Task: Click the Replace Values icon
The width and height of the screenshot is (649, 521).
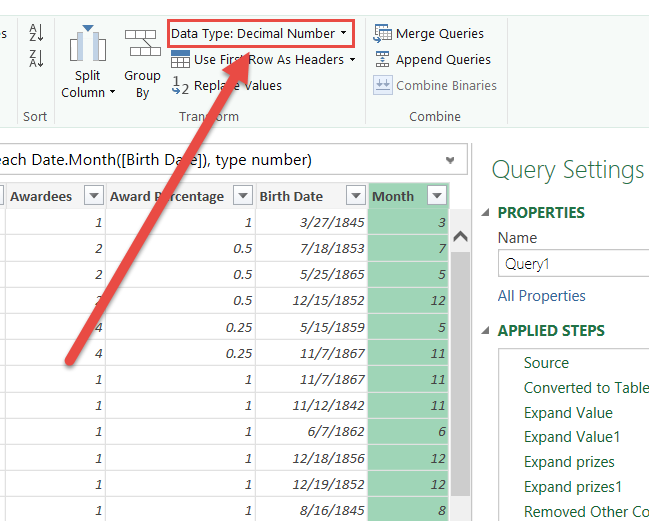Action: [181, 86]
